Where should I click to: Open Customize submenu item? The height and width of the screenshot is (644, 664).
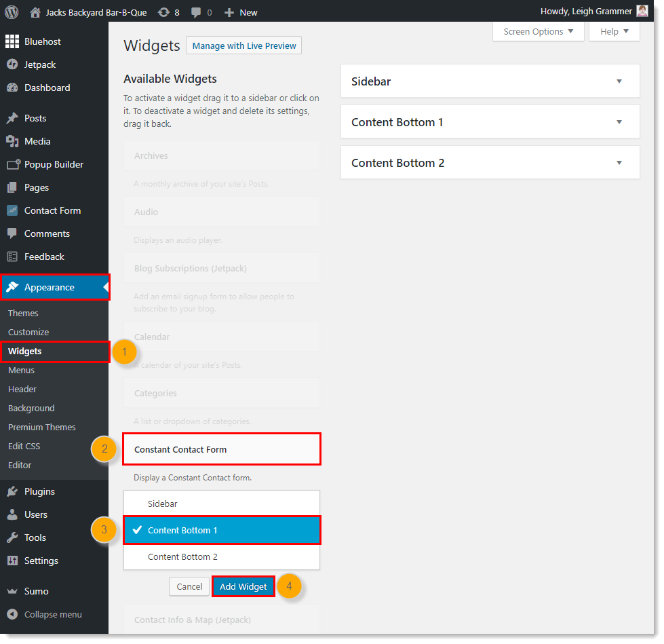pos(28,332)
